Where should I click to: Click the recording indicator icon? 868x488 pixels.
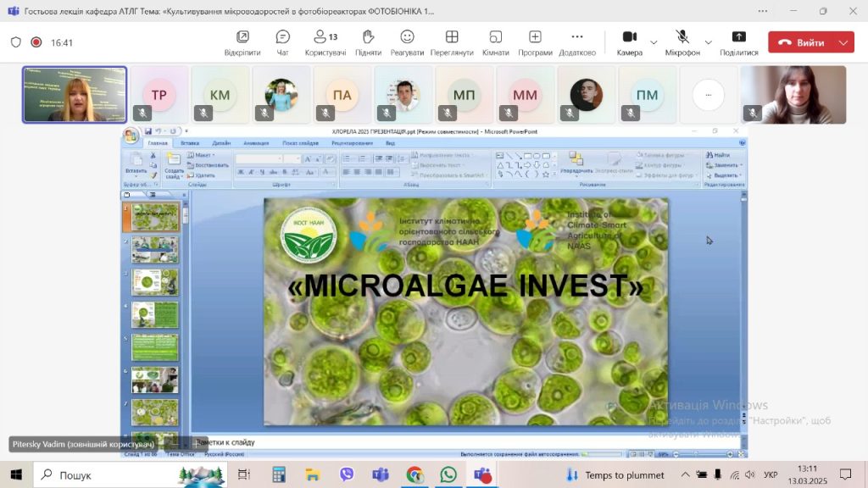[x=36, y=42]
